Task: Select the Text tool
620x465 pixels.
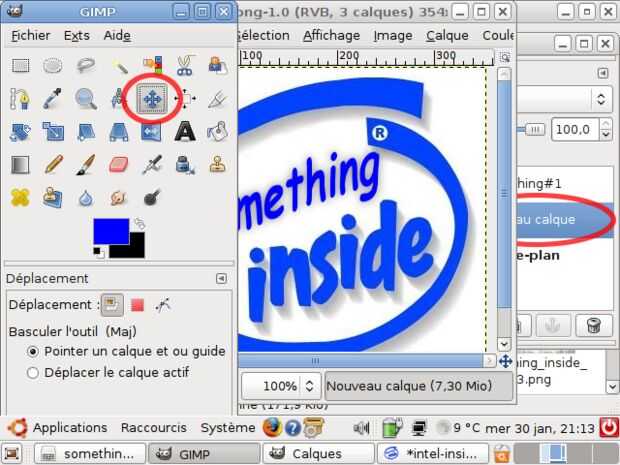Action: [185, 131]
